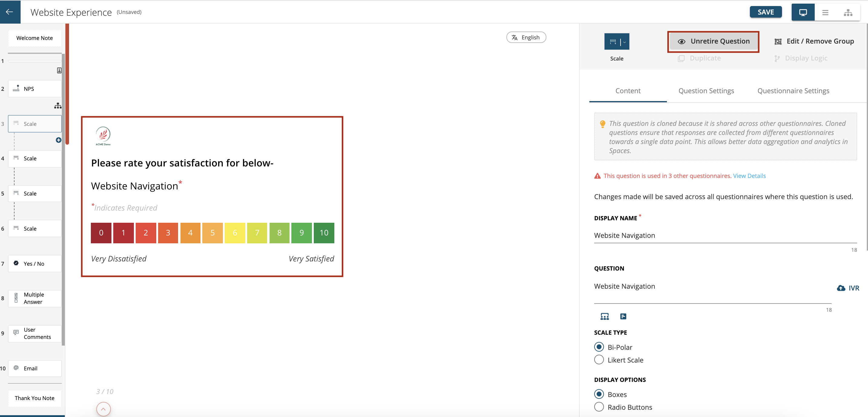Click the piping icon below question text
The image size is (868, 417).
tap(605, 316)
